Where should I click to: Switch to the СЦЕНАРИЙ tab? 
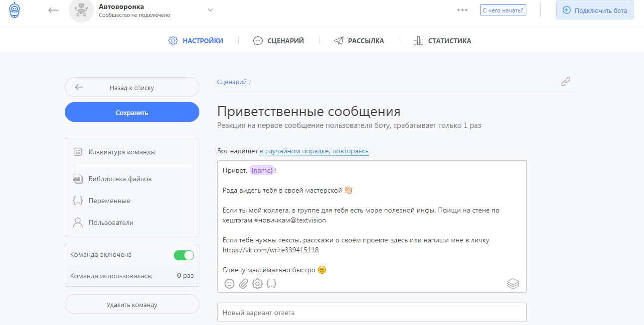coord(279,40)
